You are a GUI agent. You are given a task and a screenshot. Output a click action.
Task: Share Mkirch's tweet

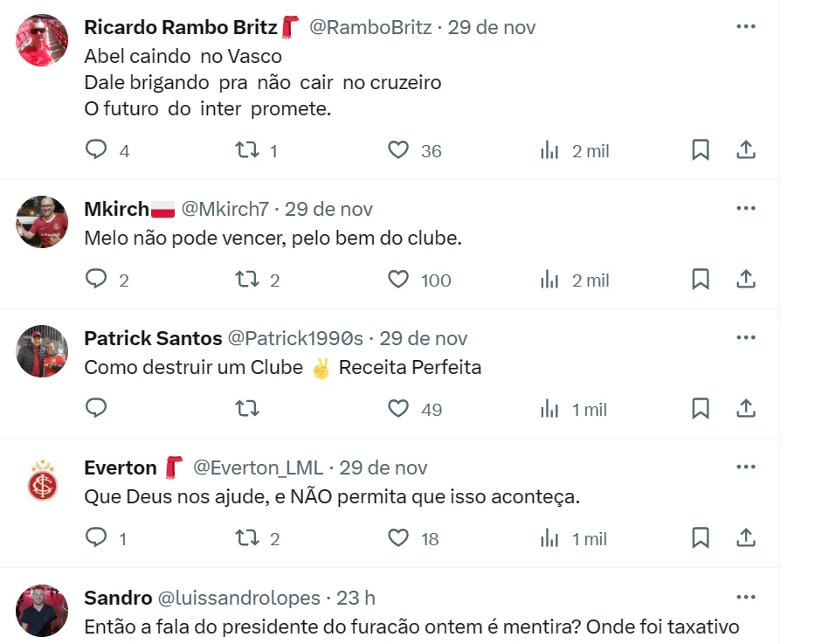tap(746, 280)
